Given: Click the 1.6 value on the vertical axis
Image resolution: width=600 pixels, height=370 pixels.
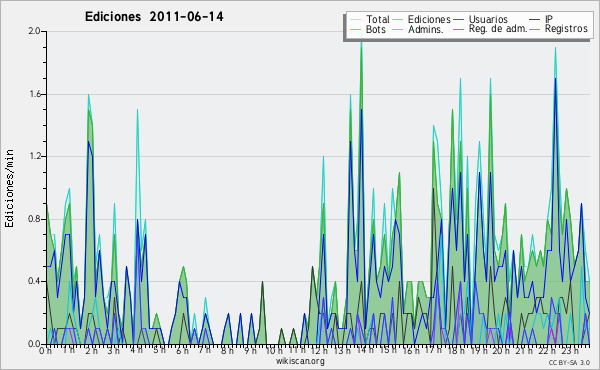Looking at the screenshot, I should (x=35, y=94).
